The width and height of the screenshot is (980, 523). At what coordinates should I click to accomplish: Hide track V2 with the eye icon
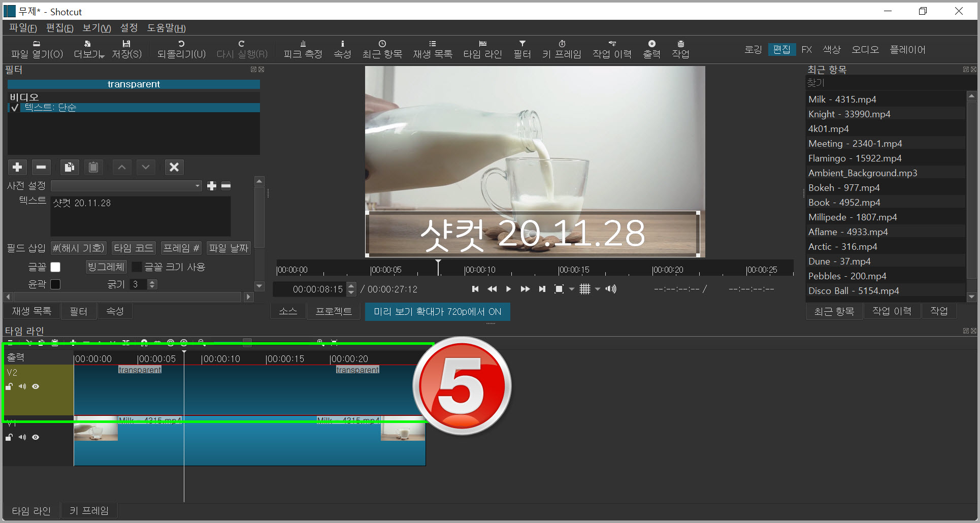click(x=36, y=386)
